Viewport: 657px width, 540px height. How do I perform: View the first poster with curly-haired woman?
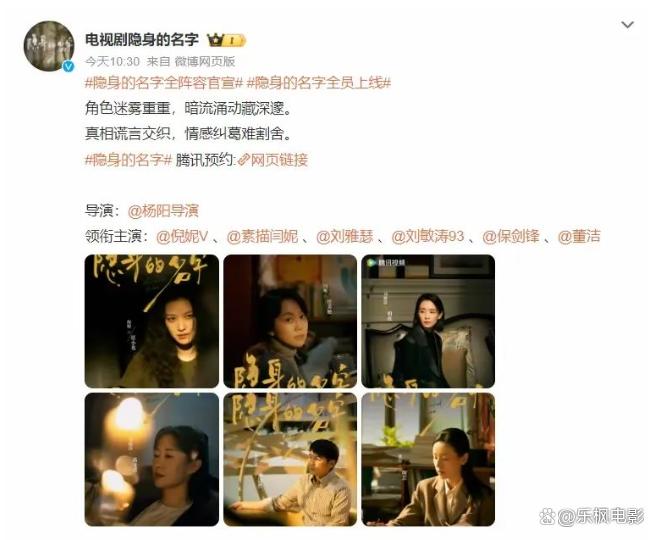pyautogui.click(x=152, y=321)
